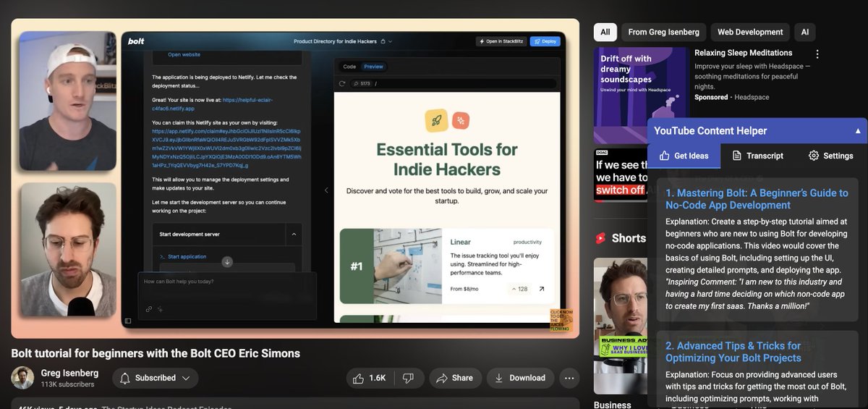Open the helpful-eclair netlify.app site link
The width and height of the screenshot is (868, 409).
(x=212, y=104)
